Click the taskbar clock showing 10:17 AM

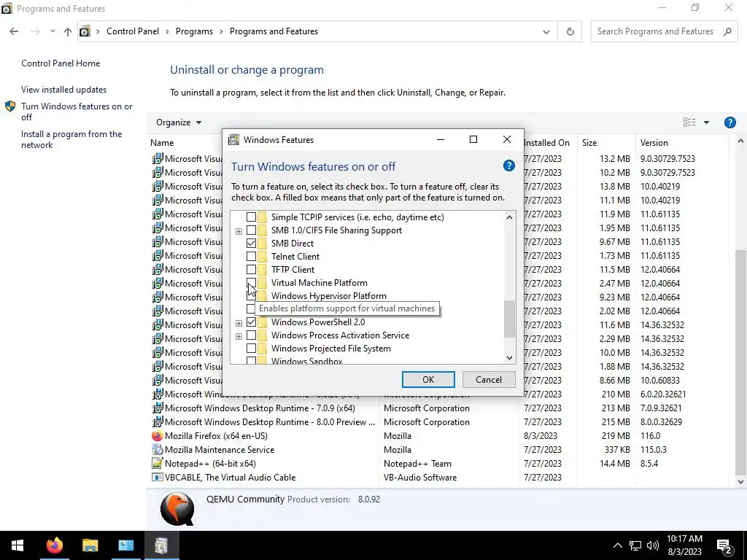(x=684, y=545)
